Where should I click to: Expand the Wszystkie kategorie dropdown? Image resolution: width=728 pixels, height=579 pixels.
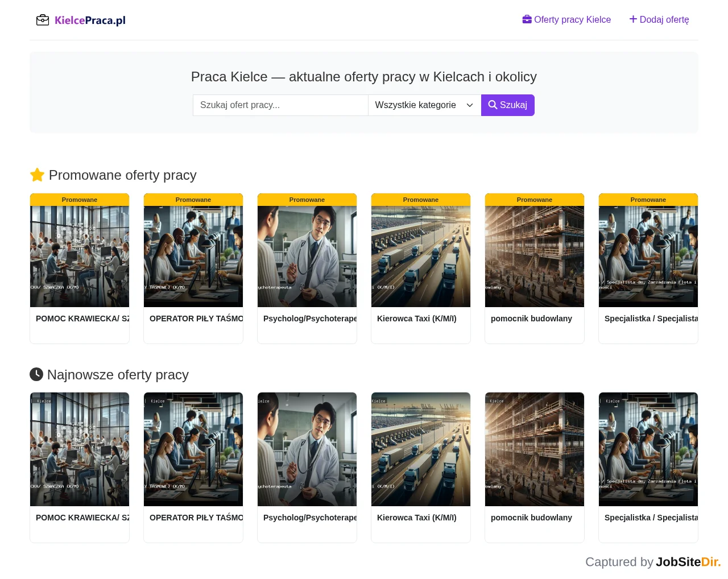[x=424, y=105]
